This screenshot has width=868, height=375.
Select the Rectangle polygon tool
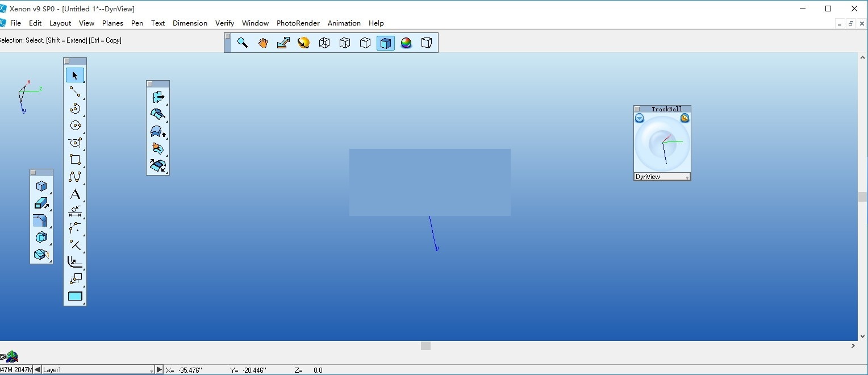[x=75, y=160]
